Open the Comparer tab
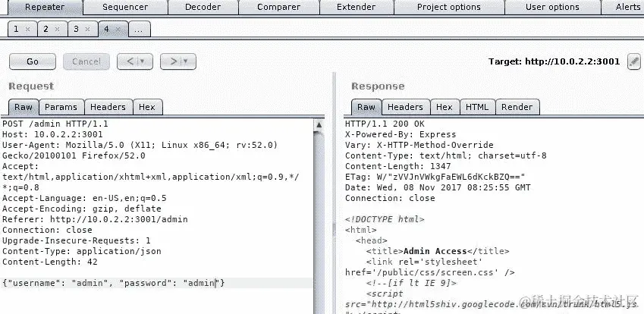Viewport: 644px width, 314px height. coord(278,7)
